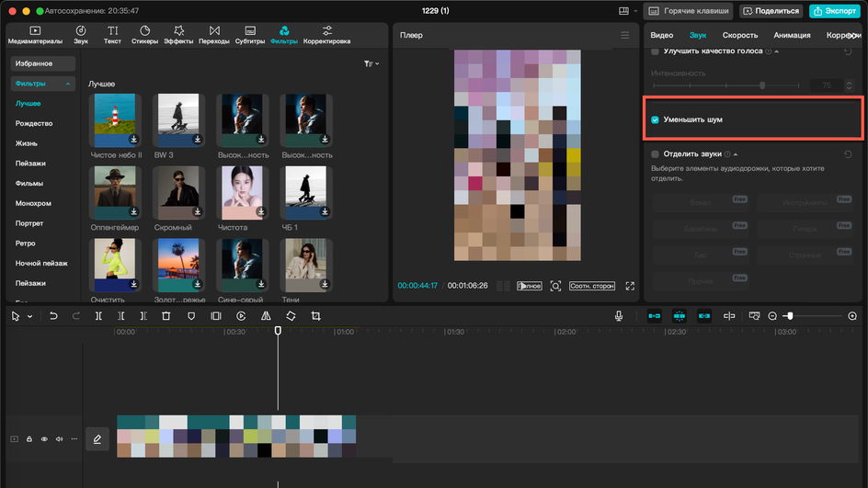Select Ночной пейзаж filter category
The height and width of the screenshot is (488, 868).
(41, 263)
